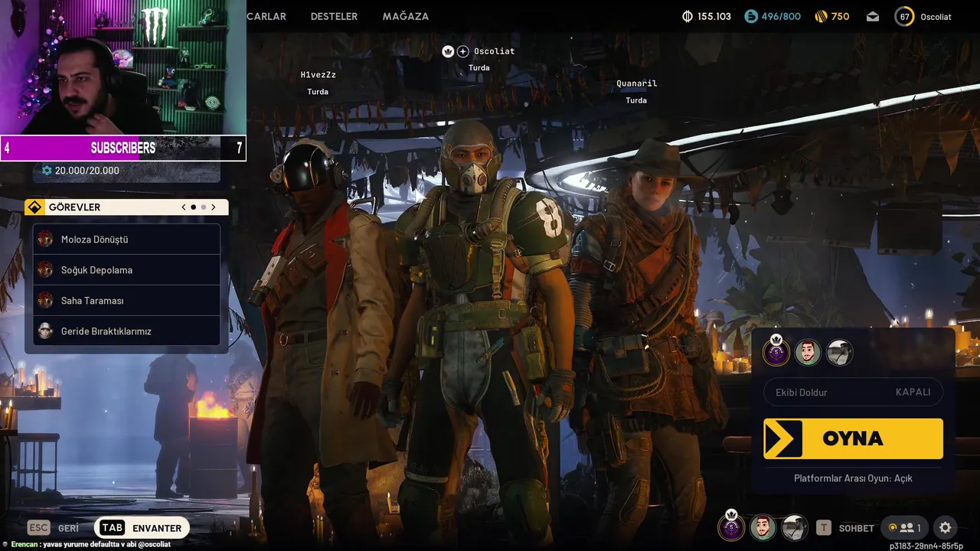Click the crowned party leader avatar in play panel
980x551 pixels.
pyautogui.click(x=776, y=351)
